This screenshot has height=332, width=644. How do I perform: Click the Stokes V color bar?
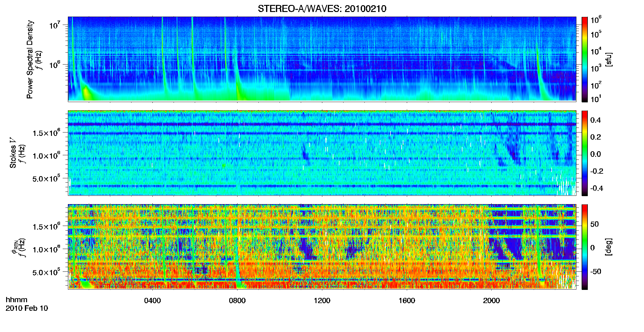585,153
